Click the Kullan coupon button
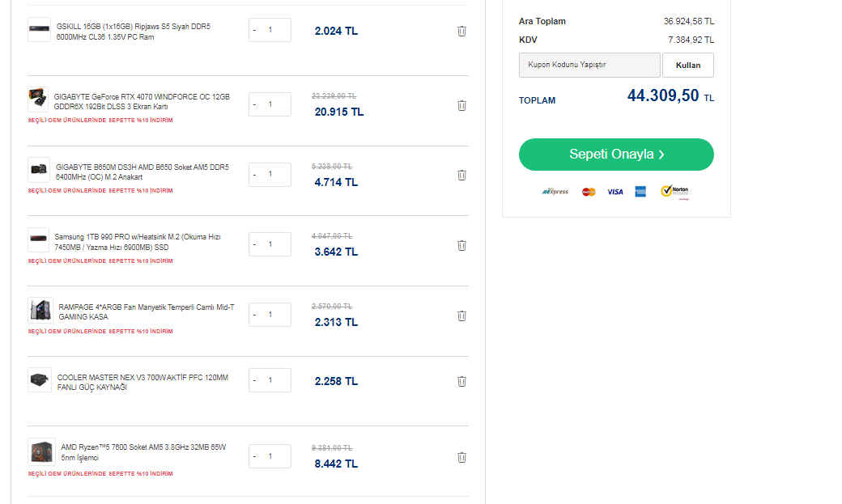The width and height of the screenshot is (842, 504). point(687,65)
